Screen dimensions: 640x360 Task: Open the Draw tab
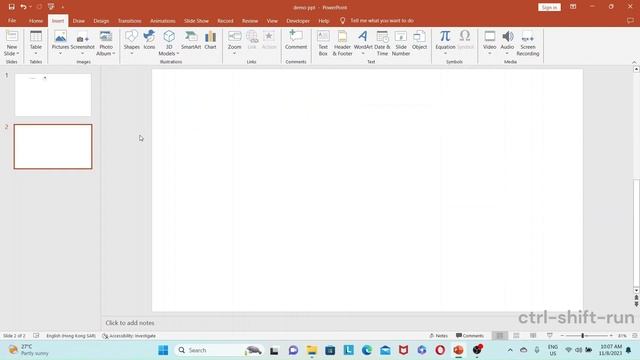pyautogui.click(x=79, y=20)
